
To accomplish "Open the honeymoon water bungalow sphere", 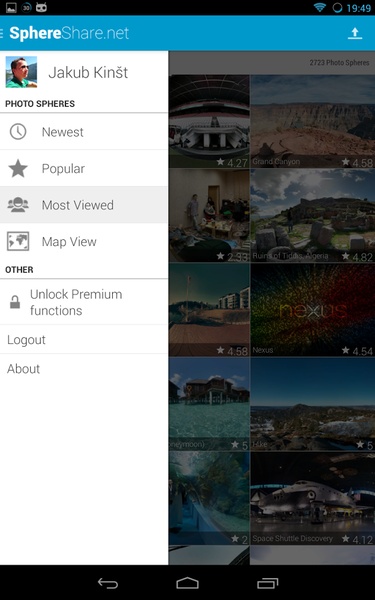I will (209, 404).
